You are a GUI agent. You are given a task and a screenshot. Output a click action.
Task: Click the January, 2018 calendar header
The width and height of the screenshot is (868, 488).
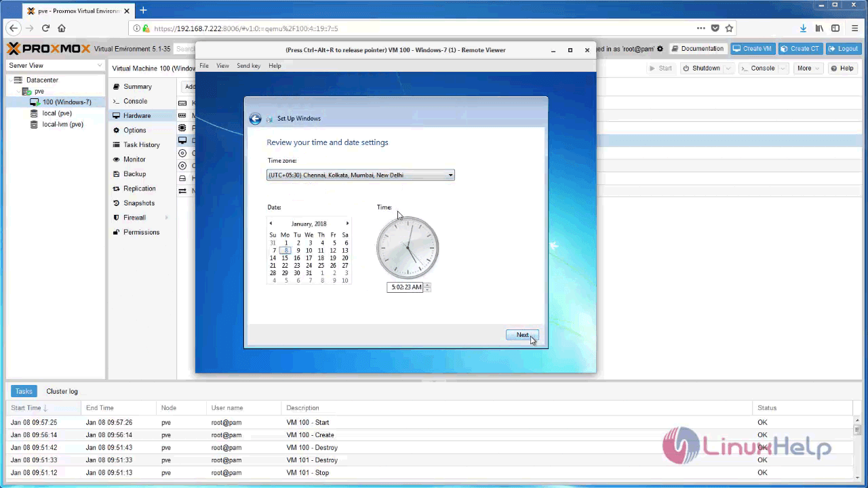click(x=309, y=224)
